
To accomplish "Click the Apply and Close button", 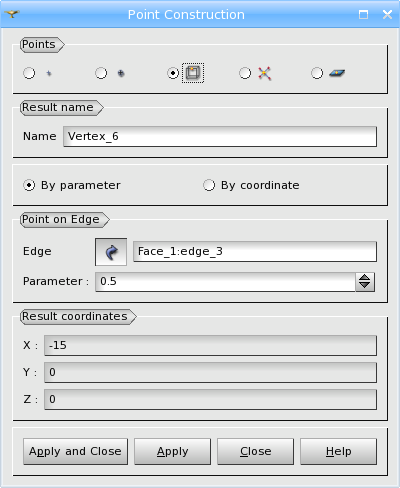I will (75, 451).
